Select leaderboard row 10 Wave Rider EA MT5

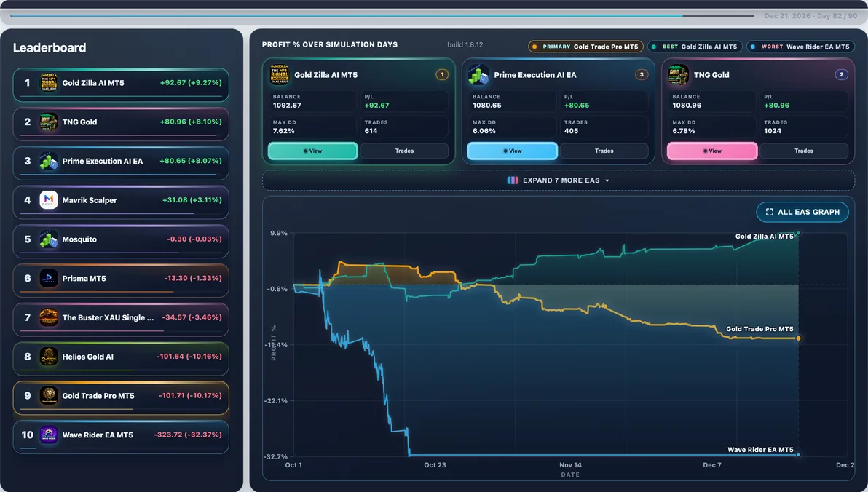click(121, 437)
